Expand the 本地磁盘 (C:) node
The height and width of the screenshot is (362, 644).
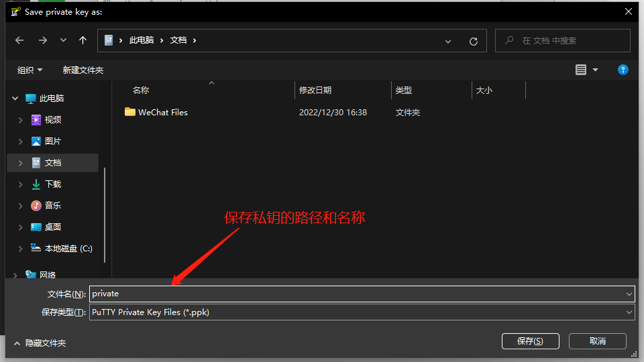coord(20,249)
